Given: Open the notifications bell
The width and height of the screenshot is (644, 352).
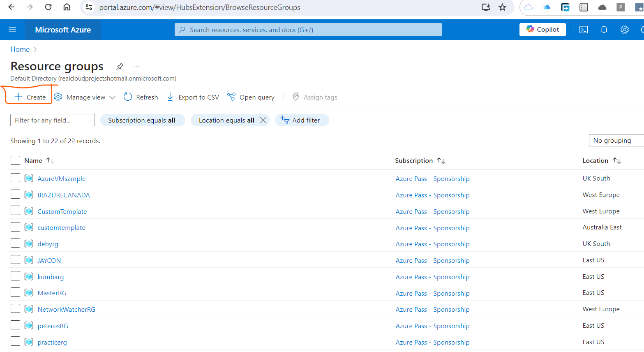Looking at the screenshot, I should 604,30.
